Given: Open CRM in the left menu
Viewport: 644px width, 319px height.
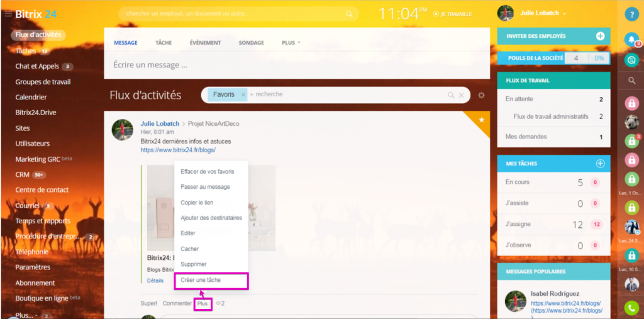Looking at the screenshot, I should [x=22, y=175].
